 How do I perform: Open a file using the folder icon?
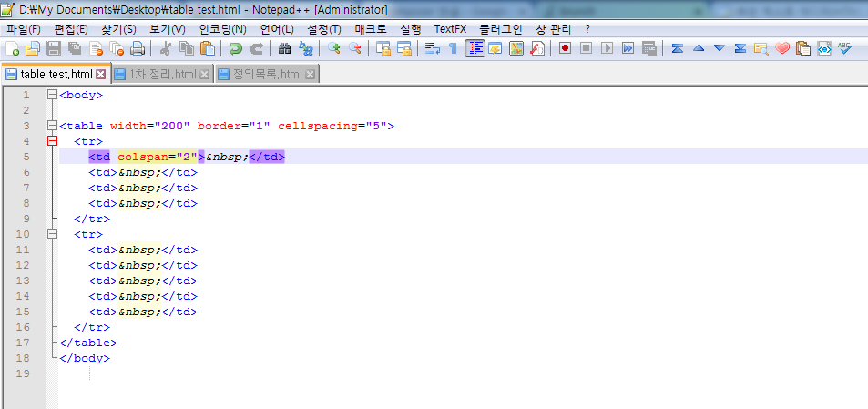(33, 48)
